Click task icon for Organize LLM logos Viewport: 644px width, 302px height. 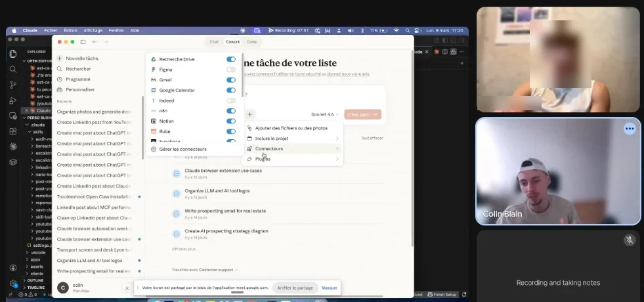pyautogui.click(x=176, y=194)
